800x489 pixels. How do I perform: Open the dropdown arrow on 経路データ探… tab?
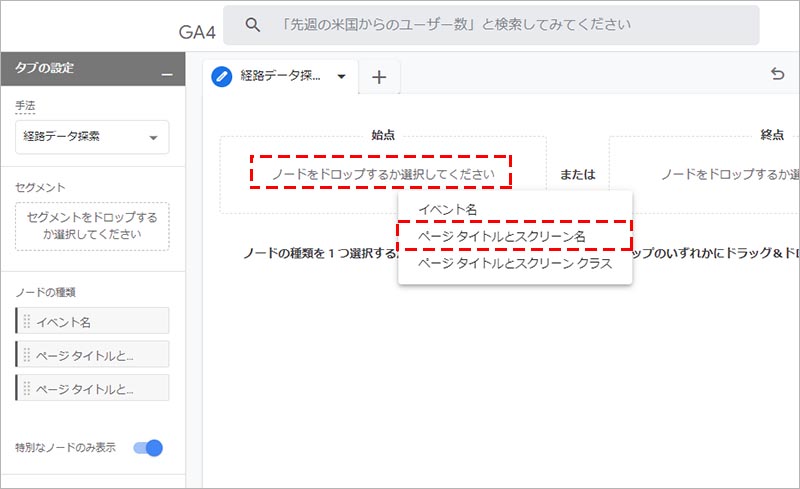[341, 77]
